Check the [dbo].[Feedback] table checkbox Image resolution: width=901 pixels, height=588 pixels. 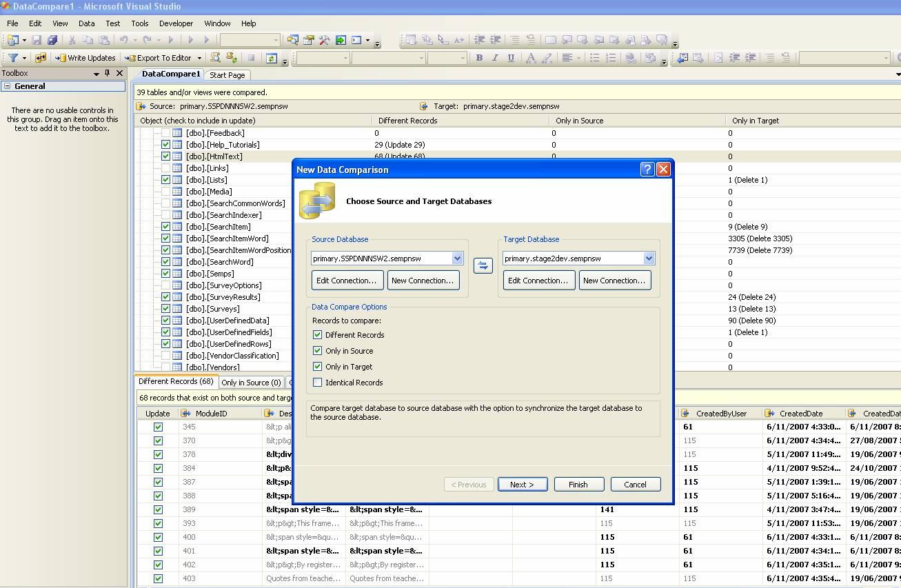pyautogui.click(x=165, y=133)
